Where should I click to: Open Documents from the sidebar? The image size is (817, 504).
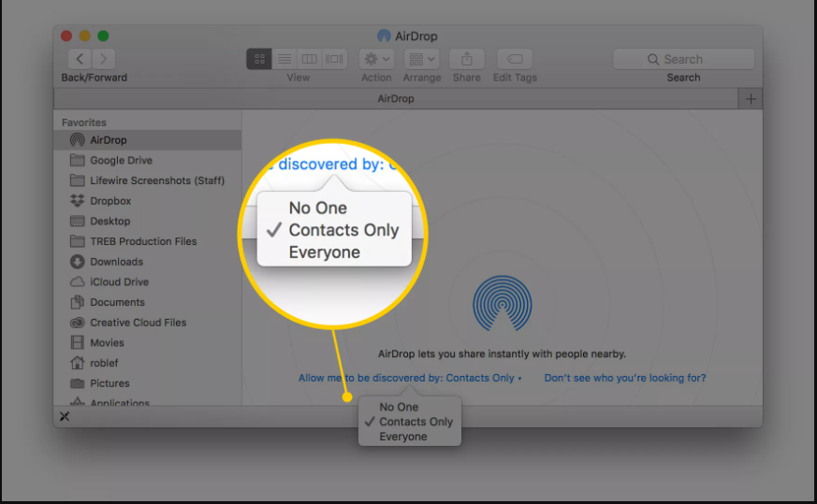(148, 303)
